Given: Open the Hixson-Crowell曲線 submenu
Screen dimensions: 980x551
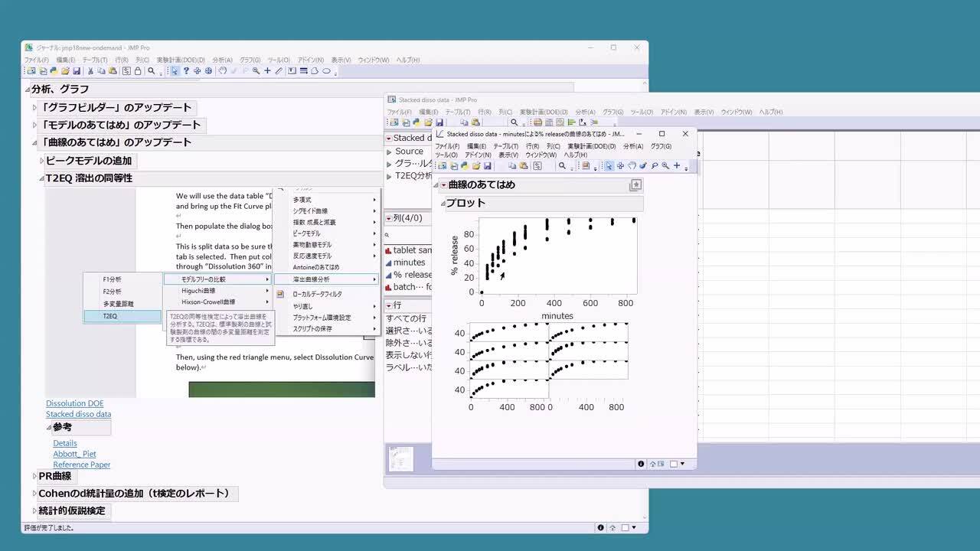Looking at the screenshot, I should (x=218, y=302).
